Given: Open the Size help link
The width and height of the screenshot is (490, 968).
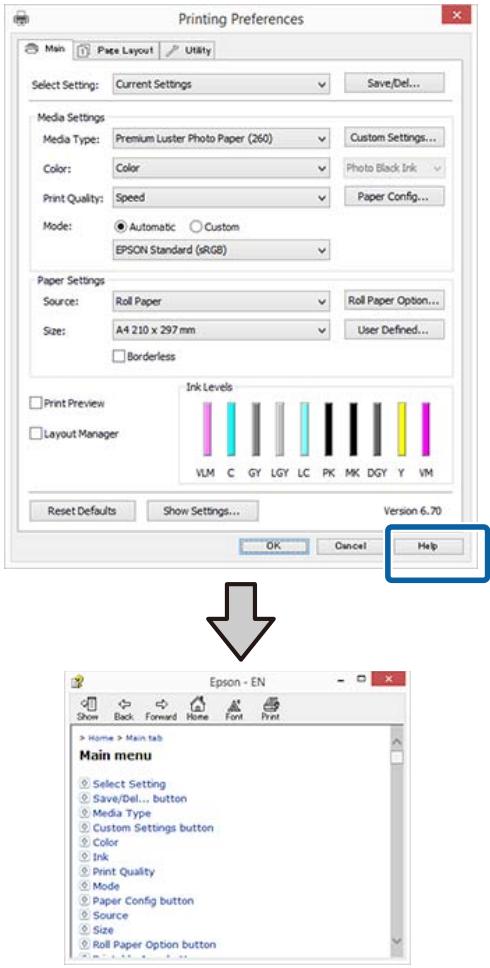Looking at the screenshot, I should click(x=103, y=930).
